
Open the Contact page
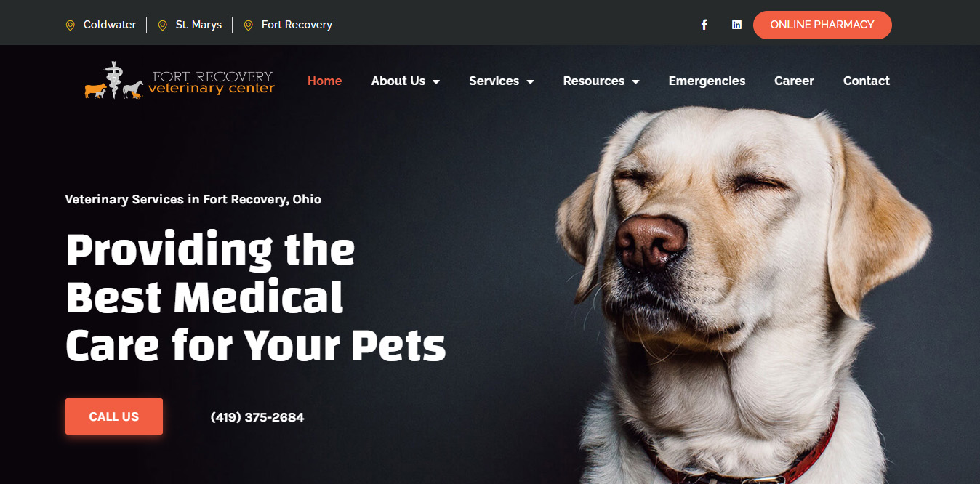867,81
